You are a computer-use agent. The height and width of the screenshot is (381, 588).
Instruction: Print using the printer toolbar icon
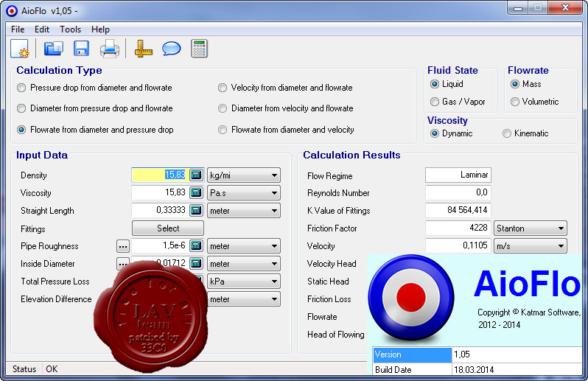(x=110, y=49)
